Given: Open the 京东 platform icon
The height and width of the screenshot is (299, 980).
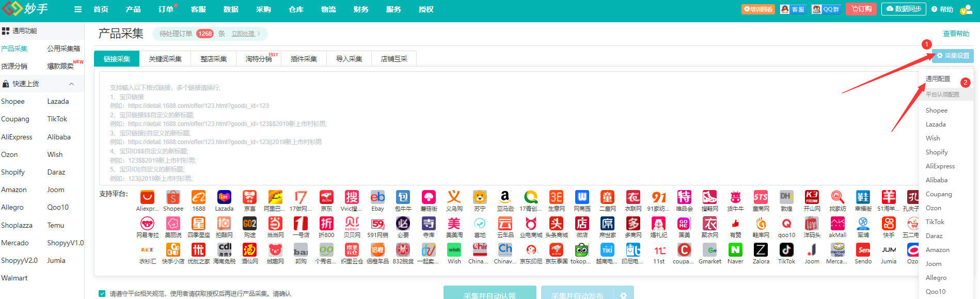Looking at the screenshot, I should [x=326, y=197].
